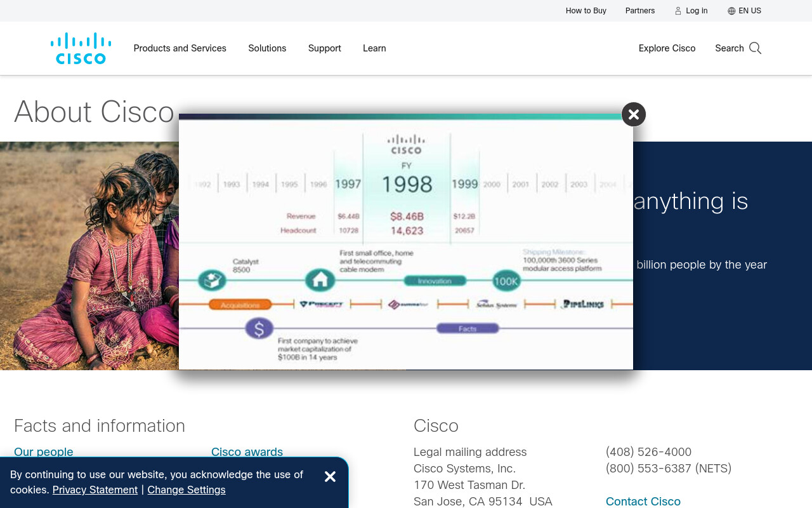This screenshot has height=508, width=812.
Task: Dismiss the cookie notice banner
Action: (x=330, y=477)
